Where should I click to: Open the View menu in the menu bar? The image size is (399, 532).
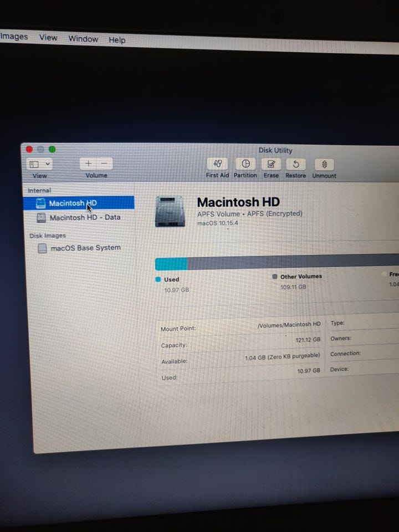(x=48, y=37)
